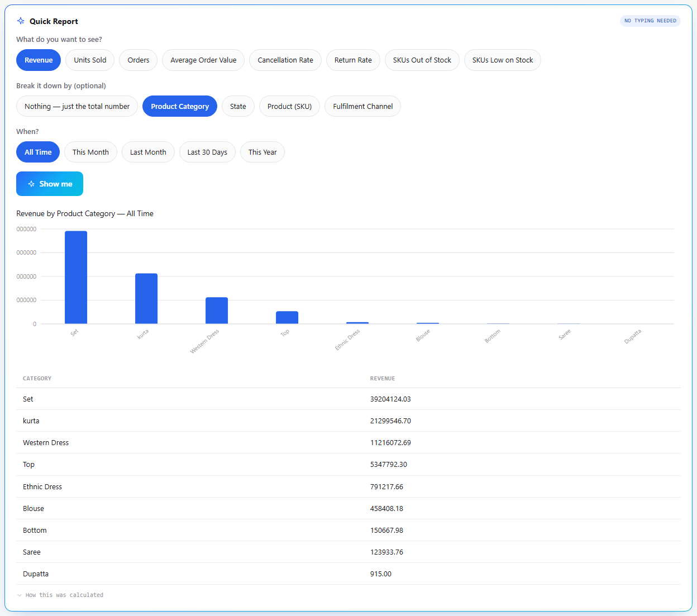Set time range to This Year
Viewport: 697px width, 616px height.
pos(262,152)
